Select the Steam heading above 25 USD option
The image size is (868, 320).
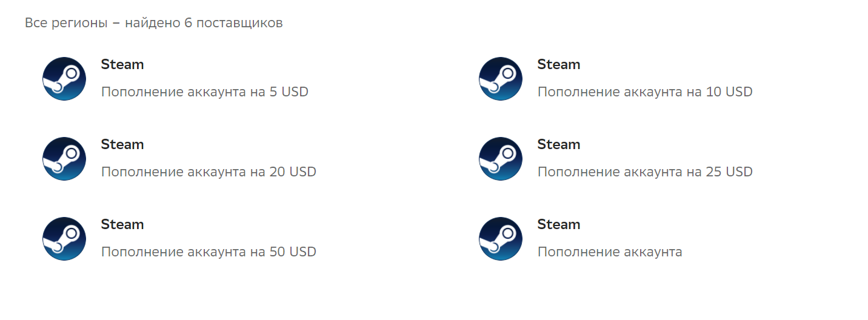coord(558,144)
